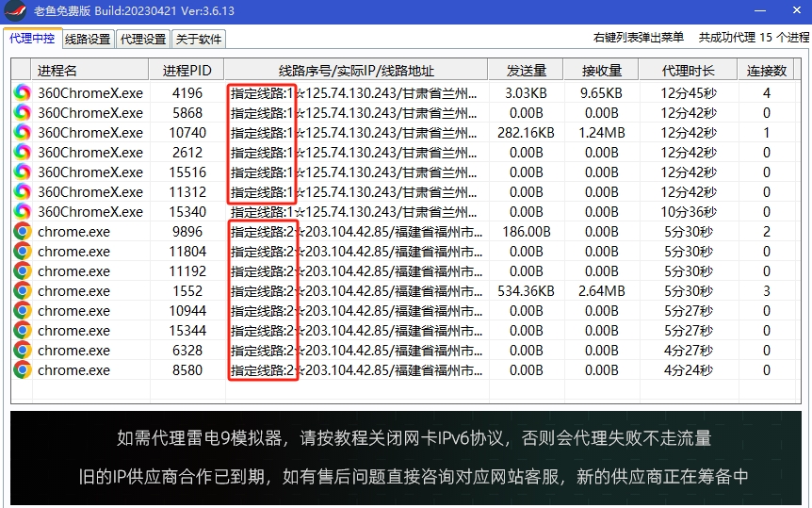
Task: Click the app logo in title bar
Action: click(15, 11)
